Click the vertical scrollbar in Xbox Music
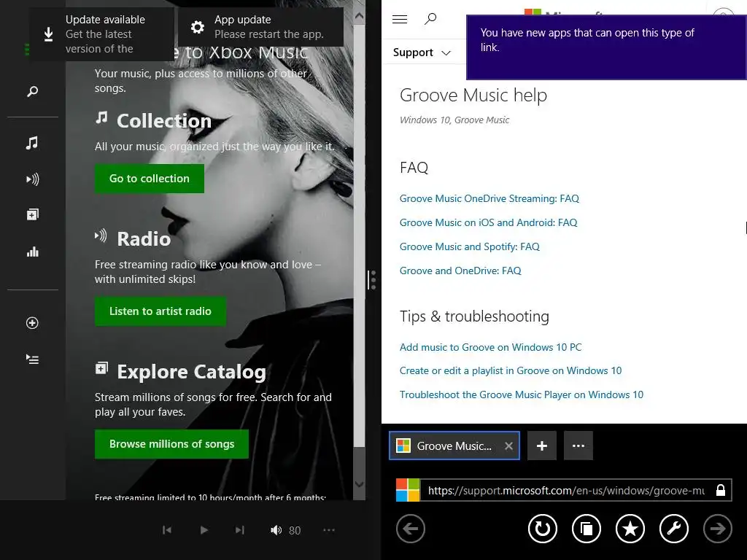The height and width of the screenshot is (560, 747). (x=359, y=236)
